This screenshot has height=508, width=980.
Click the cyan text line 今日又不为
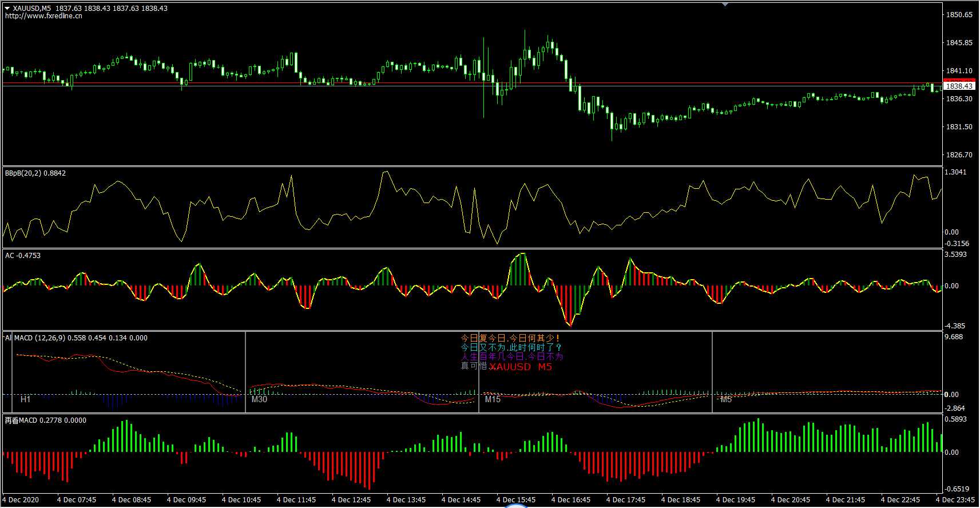(x=512, y=348)
